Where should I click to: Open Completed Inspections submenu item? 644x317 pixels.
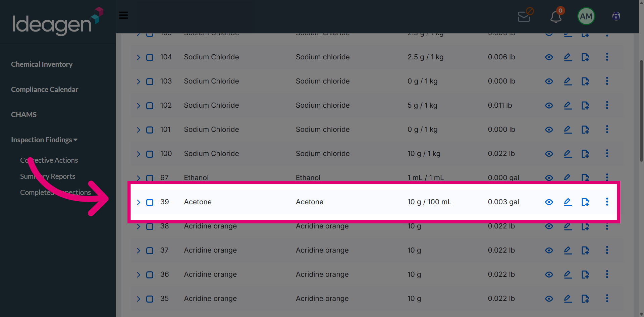(55, 192)
